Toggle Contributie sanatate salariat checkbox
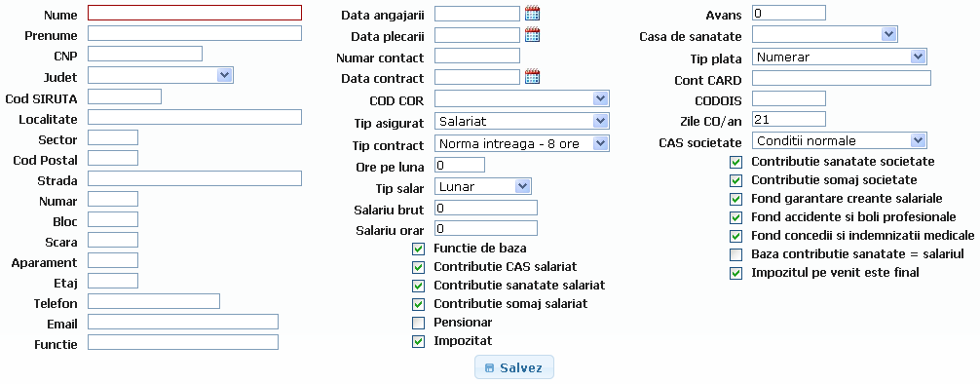This screenshot has height=384, width=980. (418, 286)
